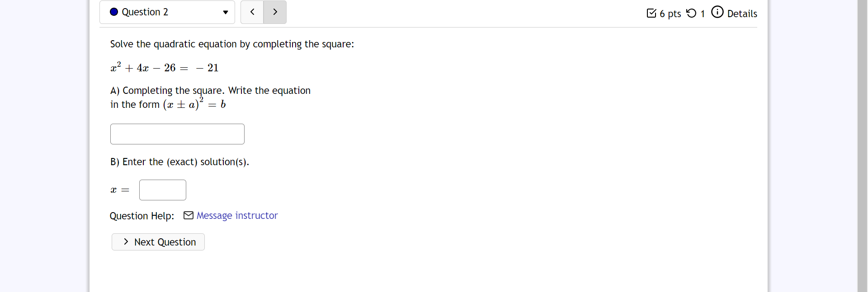Click the Question Help label

pyautogui.click(x=142, y=216)
